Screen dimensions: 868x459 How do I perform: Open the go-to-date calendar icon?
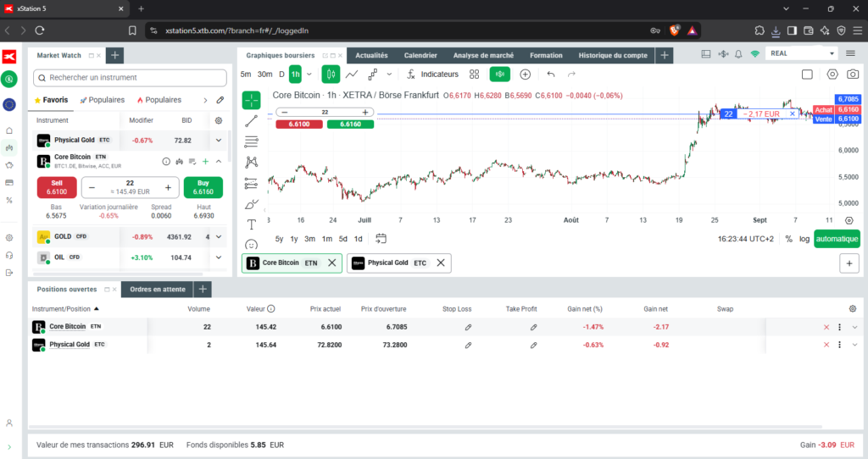381,238
